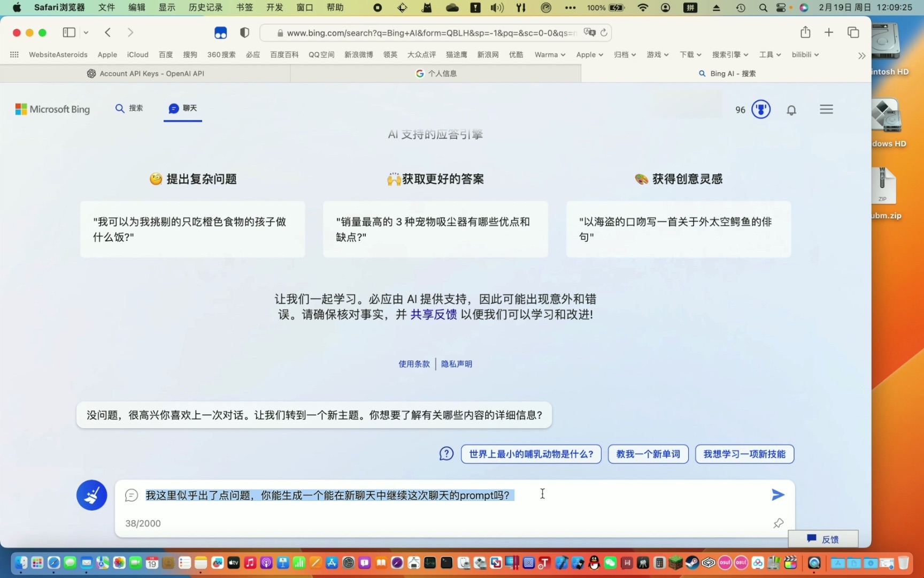Screen dimensions: 924x578
Task: Expand the 游戏 bookmarks folder
Action: coord(657,55)
